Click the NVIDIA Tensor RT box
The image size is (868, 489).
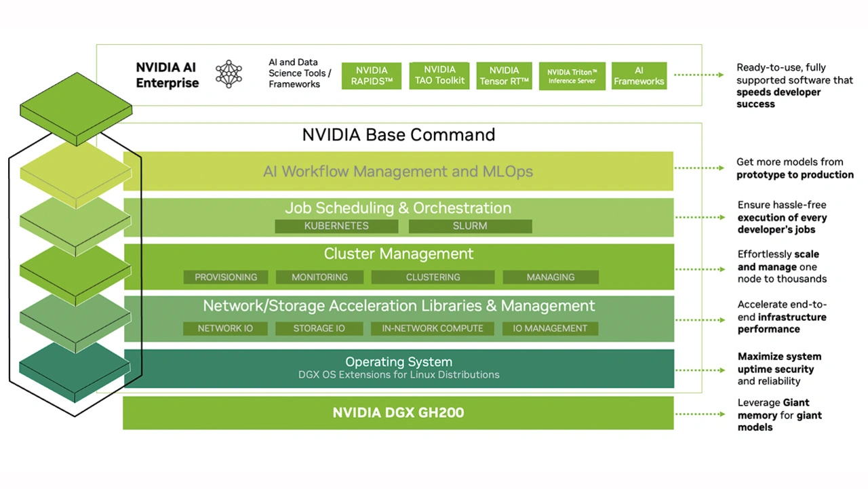click(x=504, y=75)
